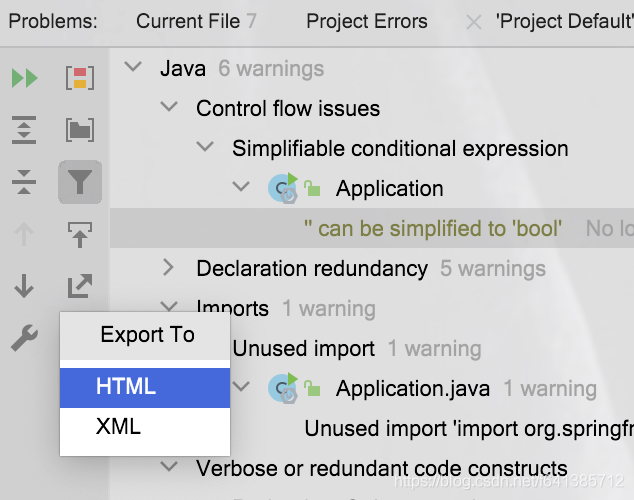Select the "can be simplified to 'bool'" warning
This screenshot has height=500, width=634.
pos(432,229)
